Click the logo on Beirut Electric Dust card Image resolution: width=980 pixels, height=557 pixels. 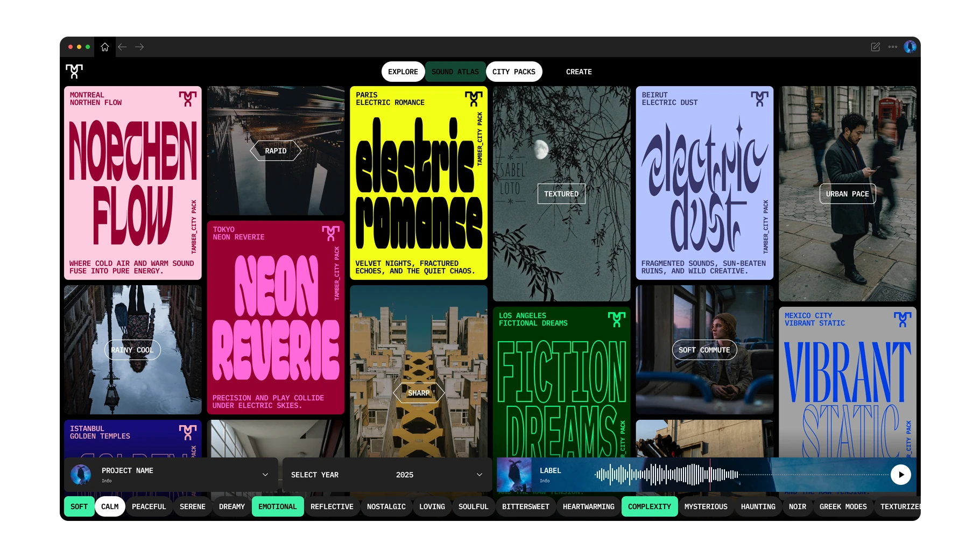(x=760, y=98)
